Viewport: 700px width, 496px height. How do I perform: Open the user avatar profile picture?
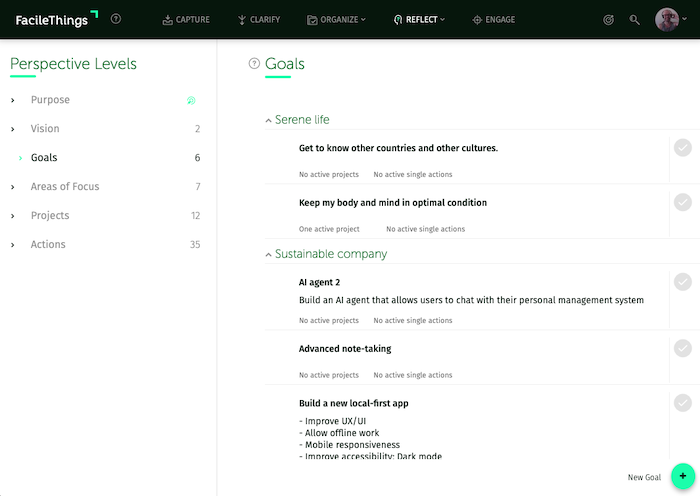[667, 19]
